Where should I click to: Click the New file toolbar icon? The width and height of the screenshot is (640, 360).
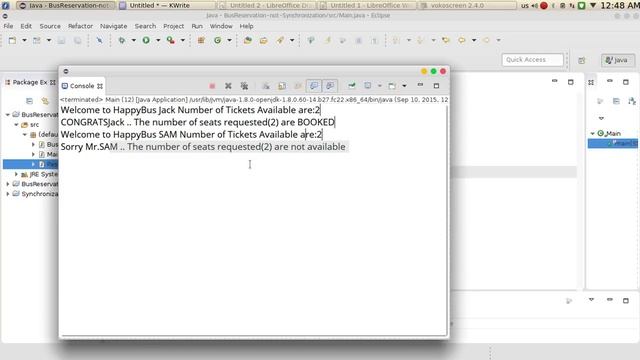(12, 40)
